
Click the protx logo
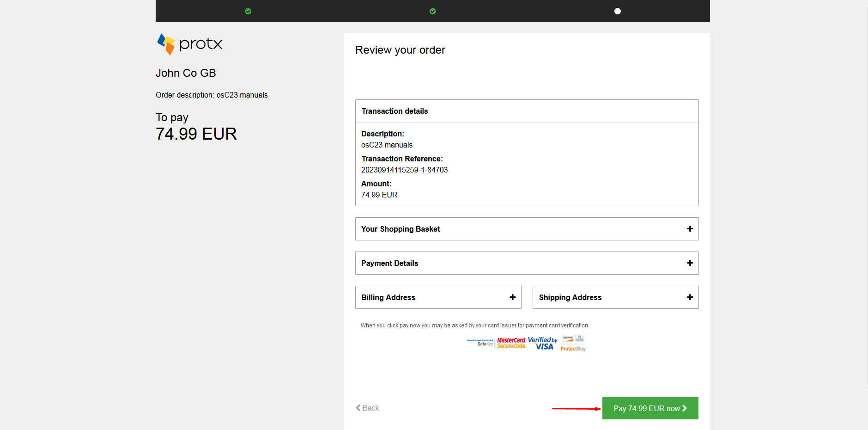[x=190, y=44]
